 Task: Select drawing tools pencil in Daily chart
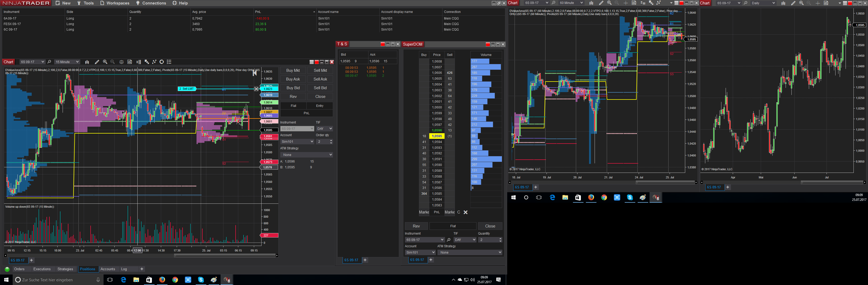point(793,3)
